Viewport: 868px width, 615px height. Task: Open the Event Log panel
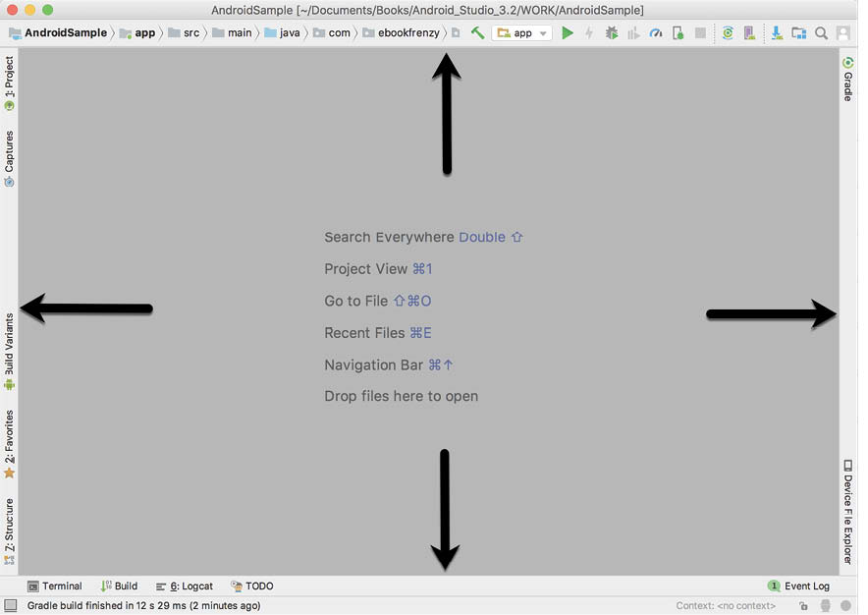(799, 586)
